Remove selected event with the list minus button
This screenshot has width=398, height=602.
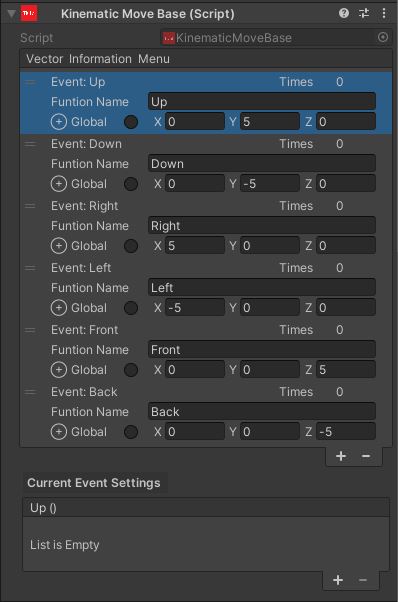[366, 456]
